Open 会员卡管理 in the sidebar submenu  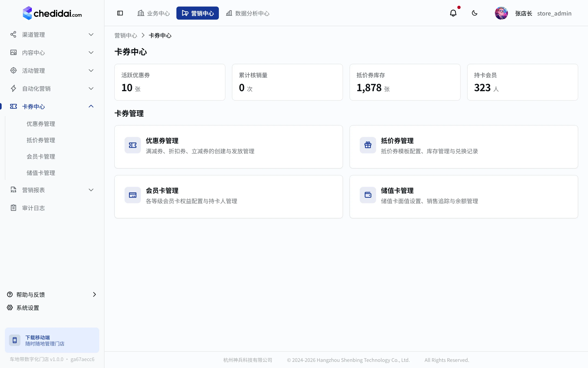[41, 156]
